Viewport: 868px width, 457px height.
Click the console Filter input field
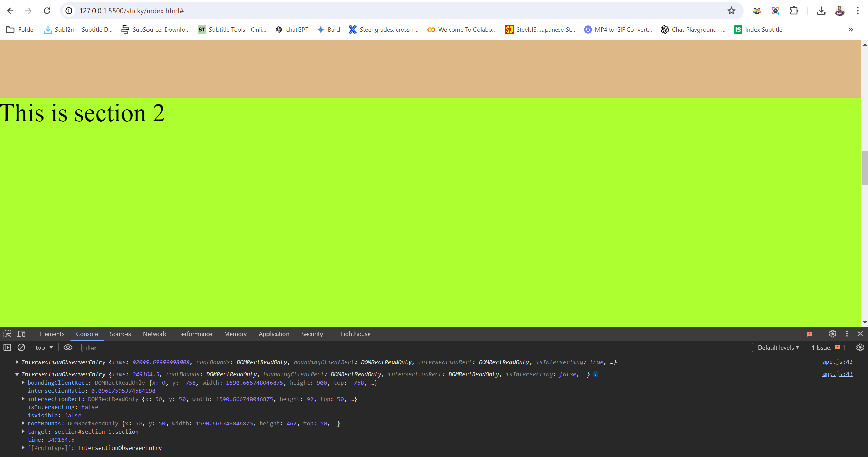coord(416,348)
